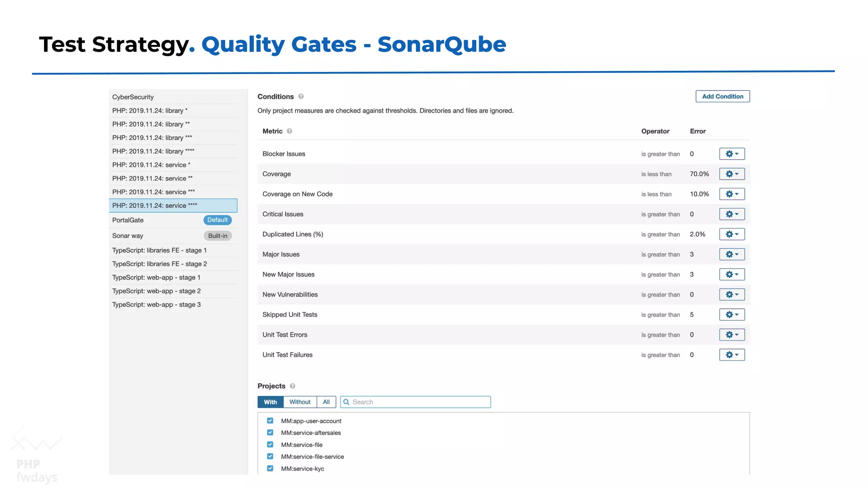Switch to the All projects tab
This screenshot has height=488, width=868.
point(326,402)
